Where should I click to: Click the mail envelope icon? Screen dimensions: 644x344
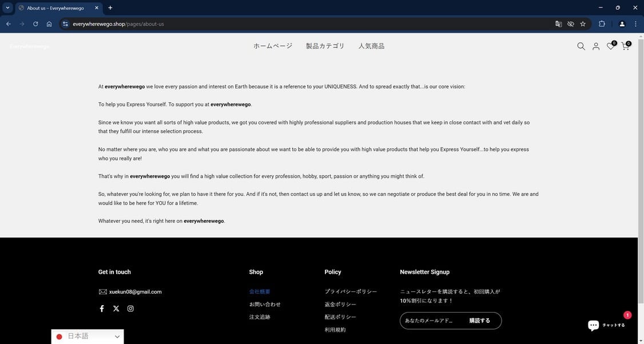(x=103, y=292)
